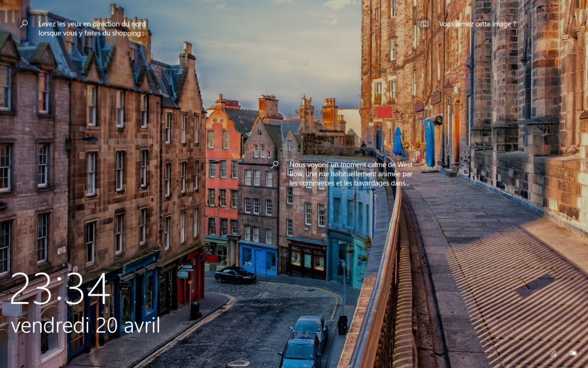Click the camera icon beside "Vous aimez cette image"
Screen dimensions: 588x368
pos(424,24)
